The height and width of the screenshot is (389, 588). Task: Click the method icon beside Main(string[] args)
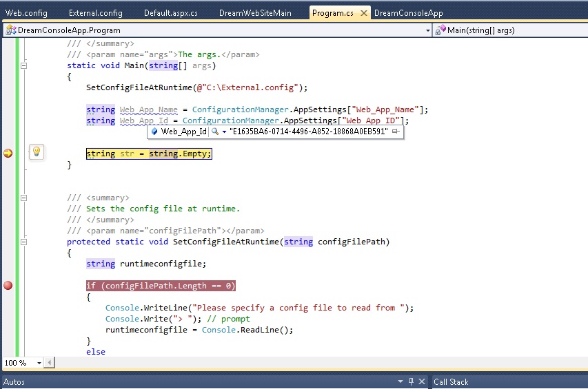(x=439, y=30)
